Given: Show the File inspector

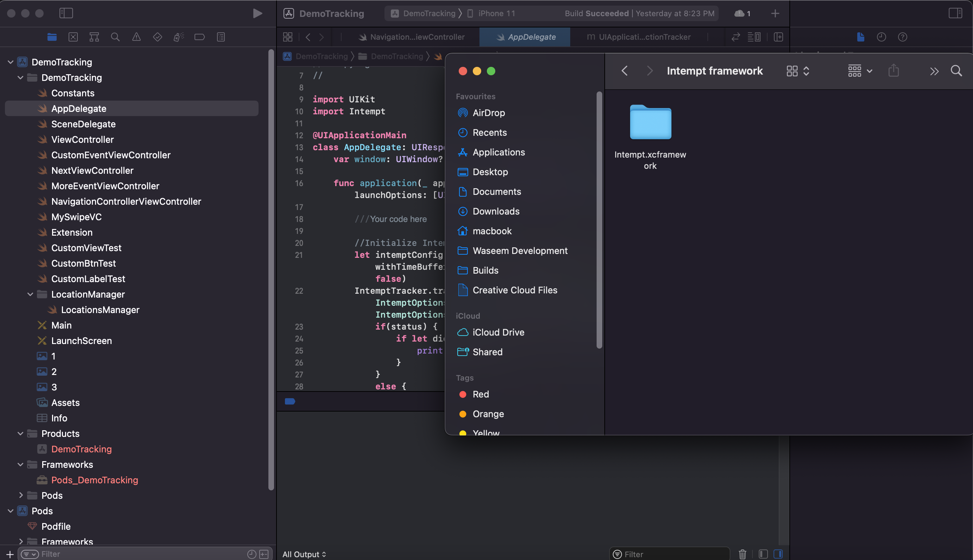Looking at the screenshot, I should click(x=861, y=37).
